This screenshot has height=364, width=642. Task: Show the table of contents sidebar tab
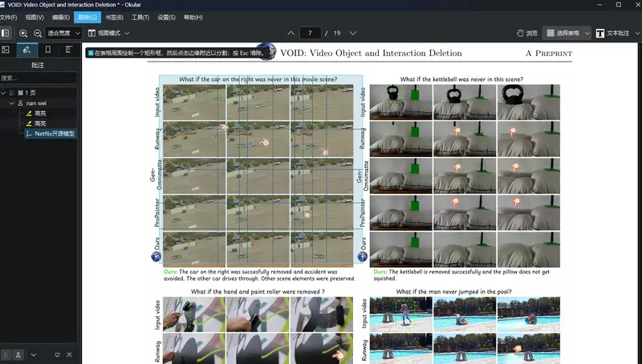pyautogui.click(x=68, y=50)
